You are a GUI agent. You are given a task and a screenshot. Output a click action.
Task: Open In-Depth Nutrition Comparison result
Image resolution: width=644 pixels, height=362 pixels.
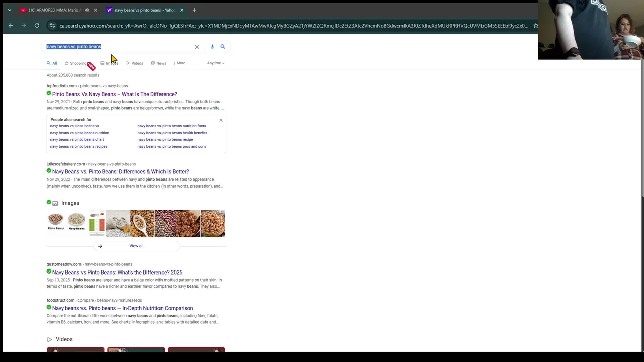click(122, 308)
